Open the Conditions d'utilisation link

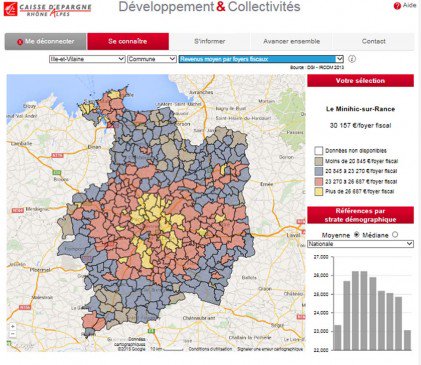point(210,349)
